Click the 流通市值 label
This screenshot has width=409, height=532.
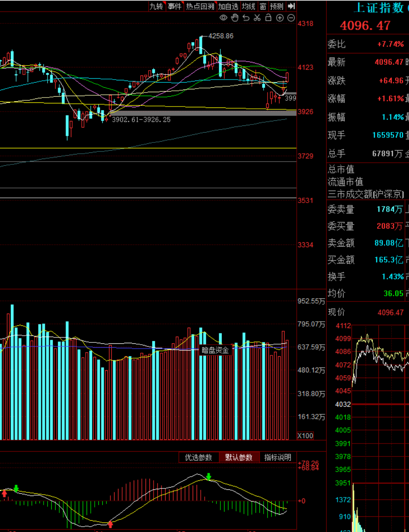coord(345,182)
